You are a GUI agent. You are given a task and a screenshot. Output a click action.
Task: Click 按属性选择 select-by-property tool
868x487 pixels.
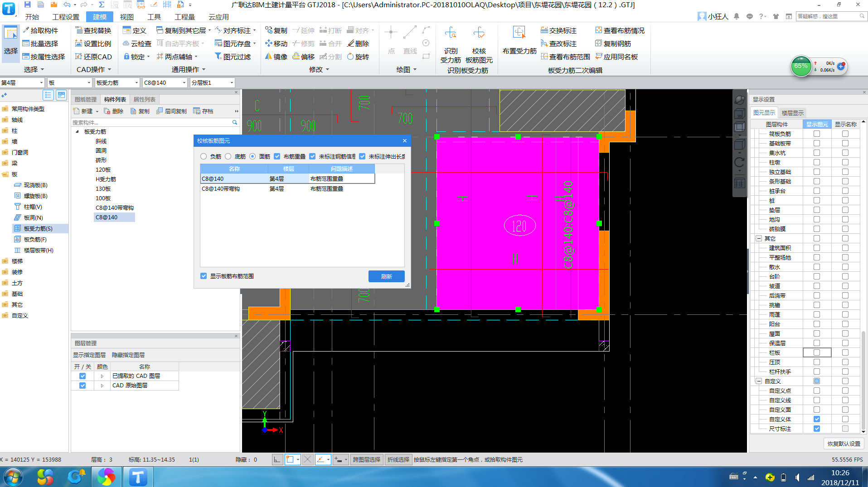[x=44, y=57]
